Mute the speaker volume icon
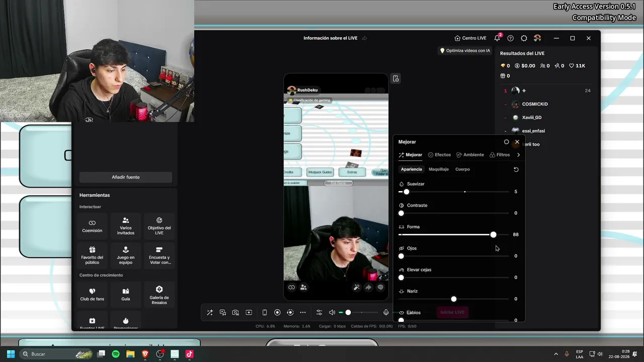644x362 pixels. 332,312
